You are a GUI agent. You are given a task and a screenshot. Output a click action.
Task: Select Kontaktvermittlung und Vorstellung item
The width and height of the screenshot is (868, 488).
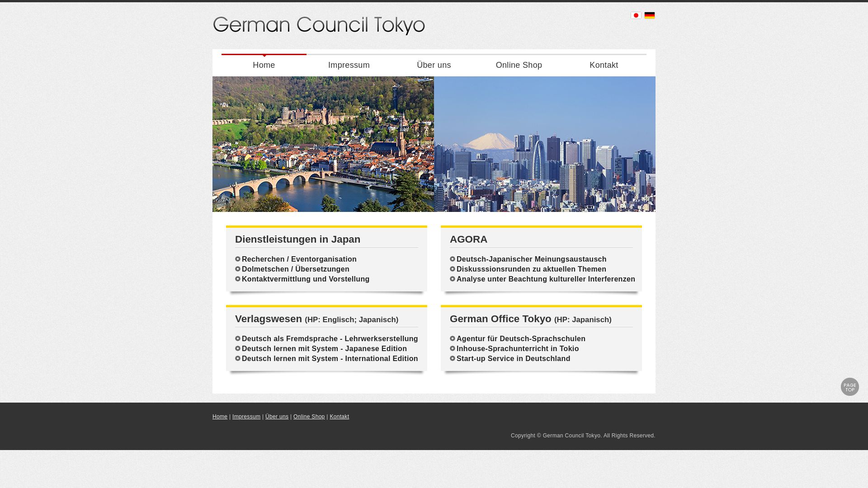[x=305, y=279]
